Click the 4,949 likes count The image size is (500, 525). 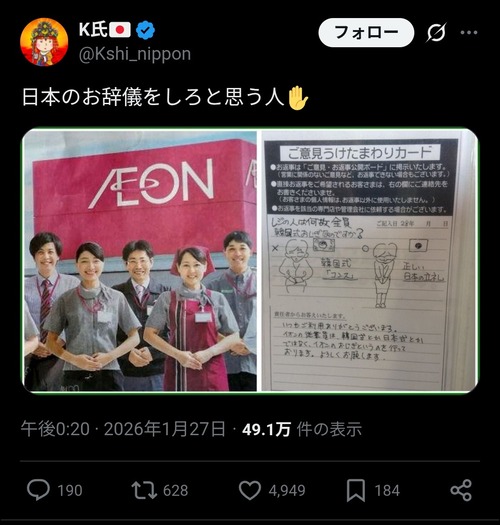tap(287, 491)
